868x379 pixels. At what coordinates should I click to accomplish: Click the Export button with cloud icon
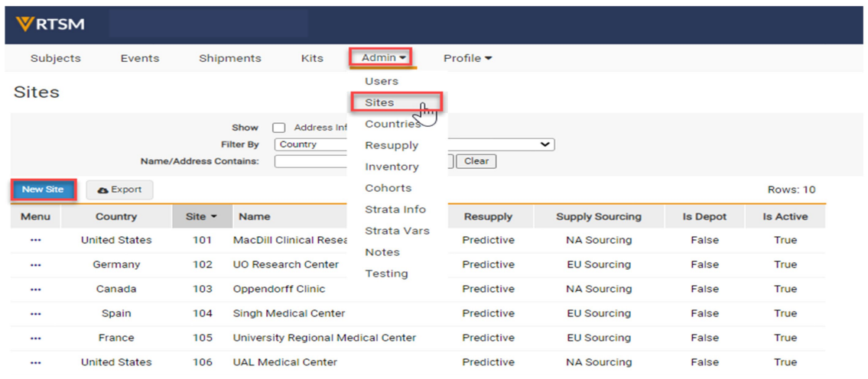(x=119, y=189)
